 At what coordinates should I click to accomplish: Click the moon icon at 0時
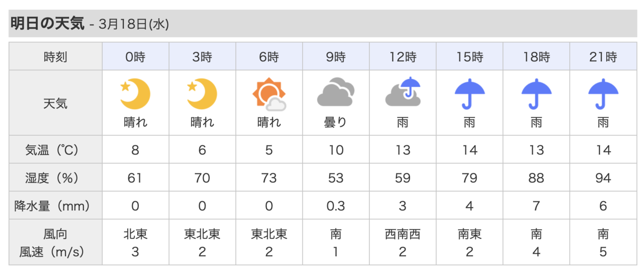[135, 94]
